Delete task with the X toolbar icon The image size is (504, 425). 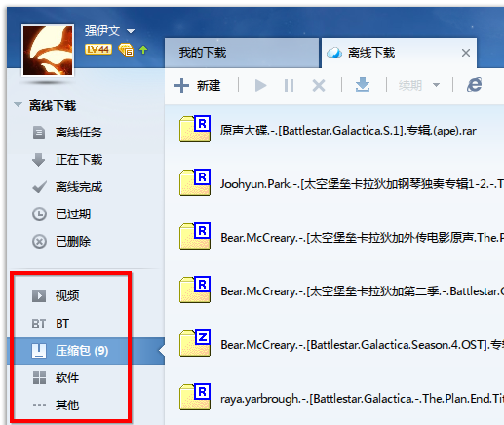pyautogui.click(x=319, y=86)
